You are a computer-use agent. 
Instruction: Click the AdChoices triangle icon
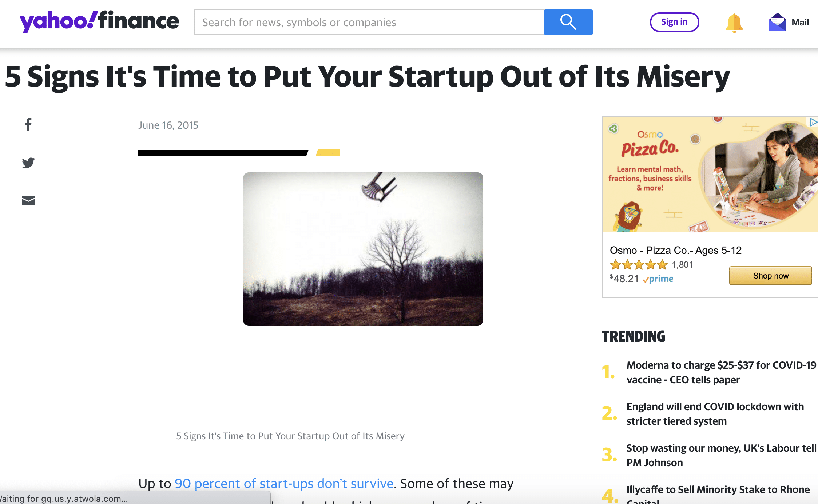814,122
